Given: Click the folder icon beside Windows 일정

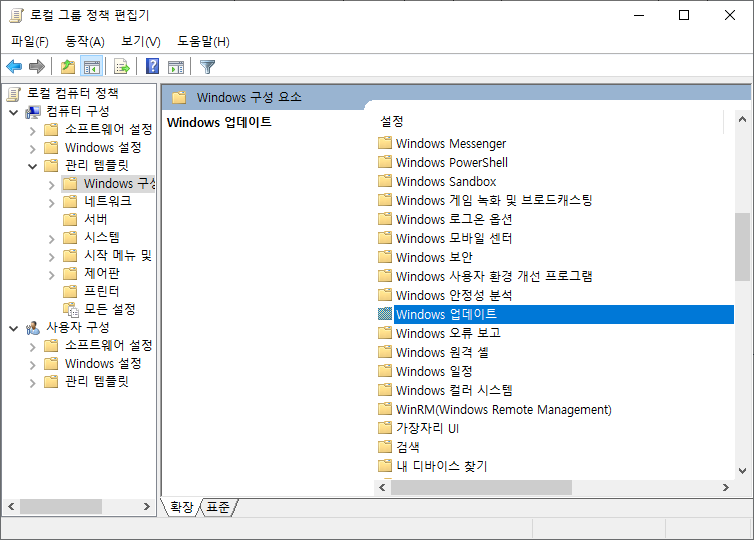Looking at the screenshot, I should point(385,371).
